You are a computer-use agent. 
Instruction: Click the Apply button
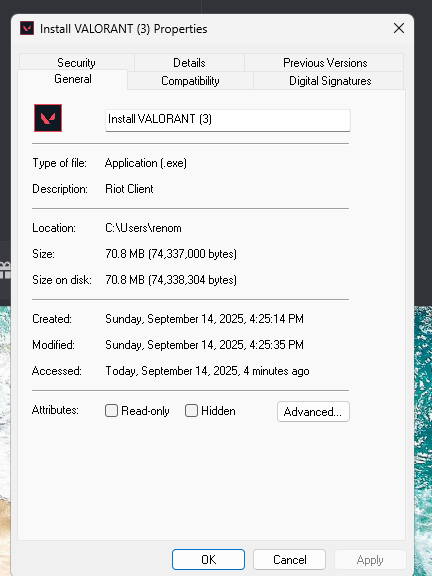(370, 559)
